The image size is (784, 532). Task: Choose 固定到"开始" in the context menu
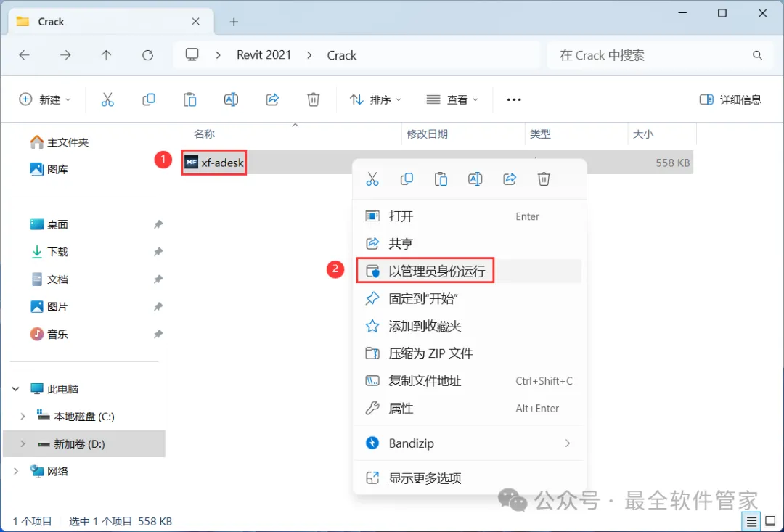(x=468, y=298)
